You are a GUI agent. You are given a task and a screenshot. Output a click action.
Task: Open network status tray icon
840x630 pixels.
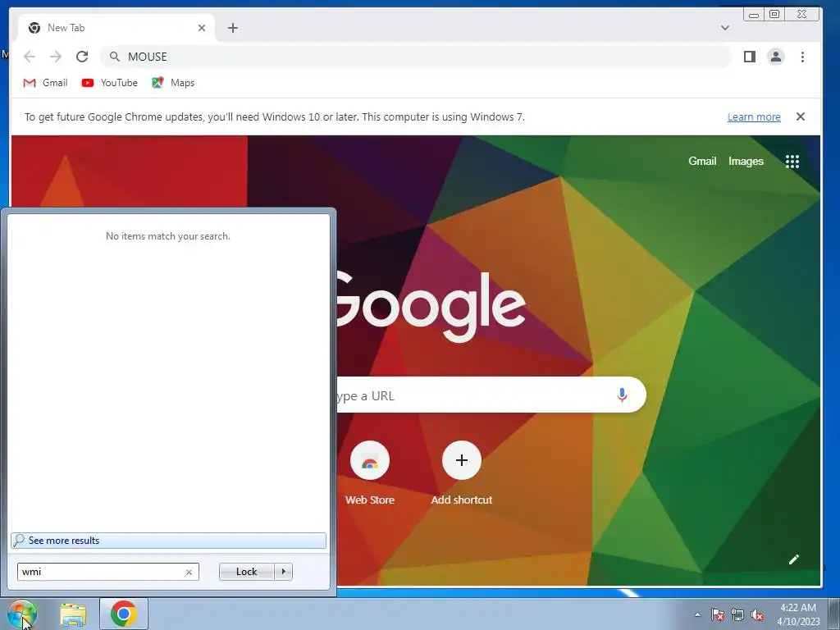(737, 614)
